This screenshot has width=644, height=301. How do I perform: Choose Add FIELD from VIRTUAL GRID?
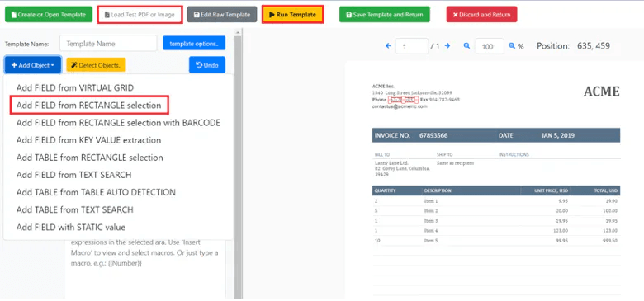click(x=75, y=87)
